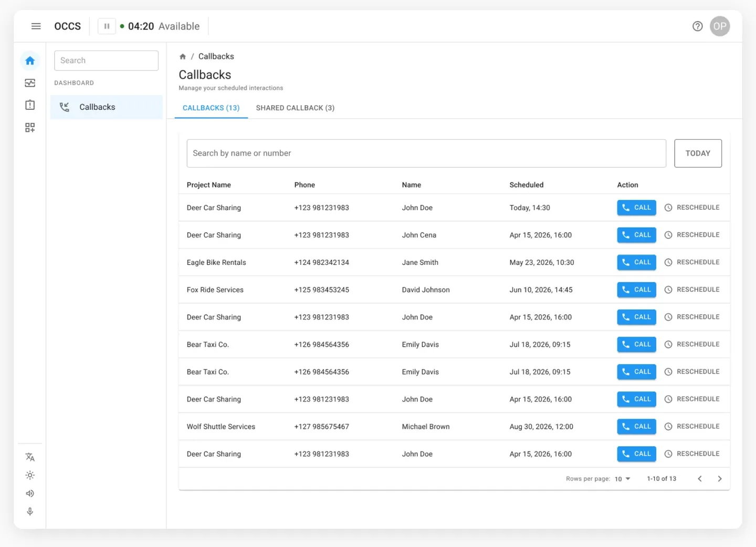
Task: Select Callbacks in the dashboard menu
Action: coord(107,107)
